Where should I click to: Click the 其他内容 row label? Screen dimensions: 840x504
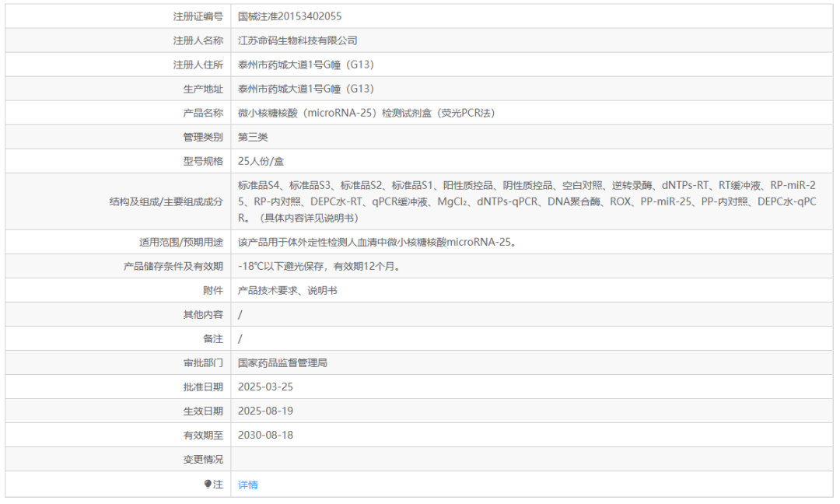click(203, 314)
